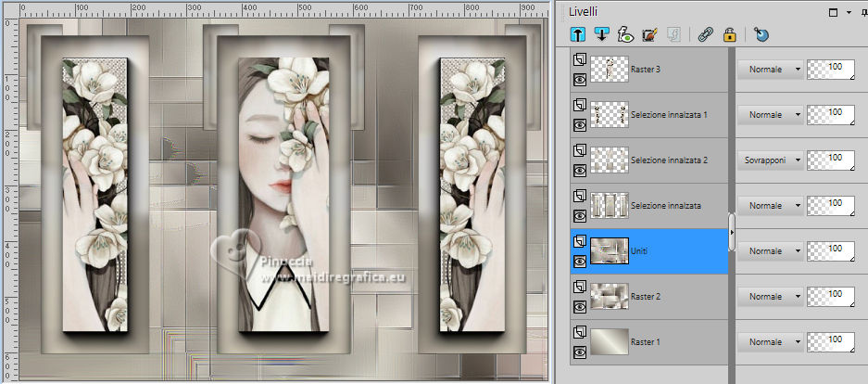The height and width of the screenshot is (384, 868).
Task: Click the Selezione innalzata layer thumbnail
Action: [610, 206]
